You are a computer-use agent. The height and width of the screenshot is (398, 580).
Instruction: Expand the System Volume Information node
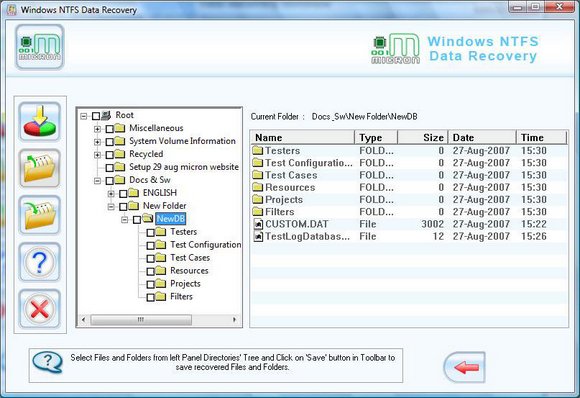pyautogui.click(x=97, y=142)
